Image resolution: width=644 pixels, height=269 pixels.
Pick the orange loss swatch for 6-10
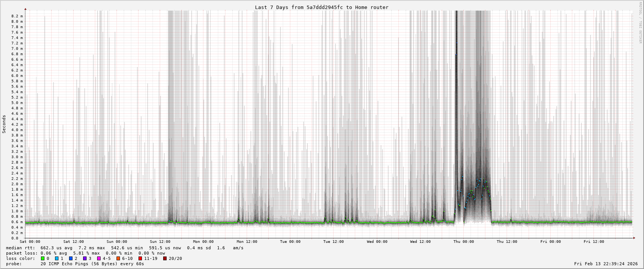(x=118, y=258)
